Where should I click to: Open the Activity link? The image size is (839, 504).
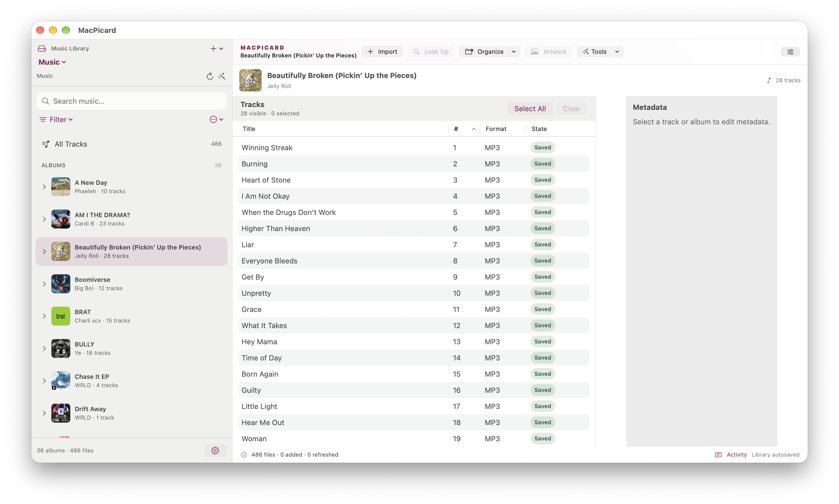737,455
